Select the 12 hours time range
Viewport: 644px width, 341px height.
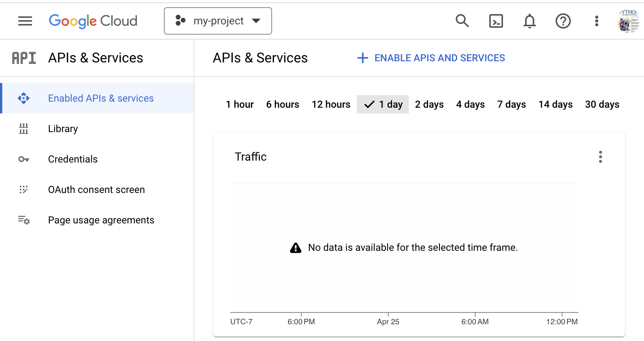point(331,104)
